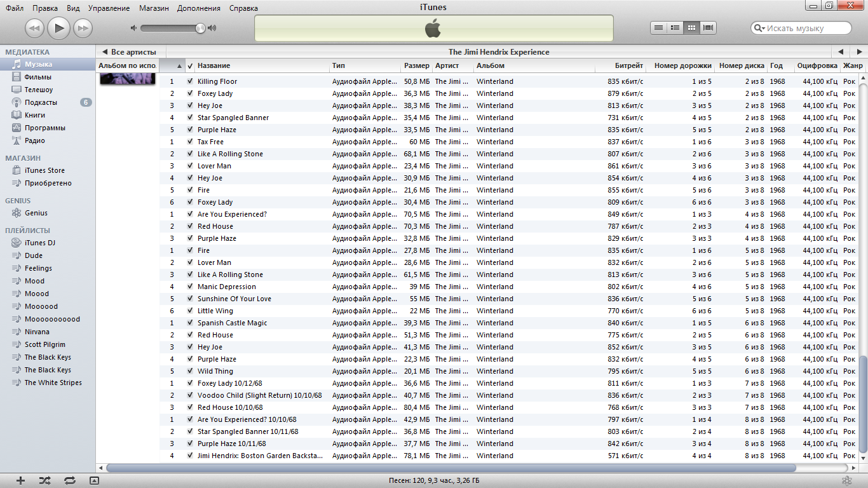Viewport: 868px width, 488px height.
Task: Sort by Битрейт column header
Action: [621, 65]
